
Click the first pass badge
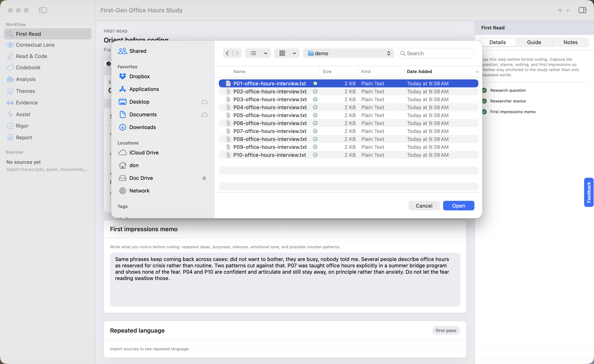pos(446,330)
